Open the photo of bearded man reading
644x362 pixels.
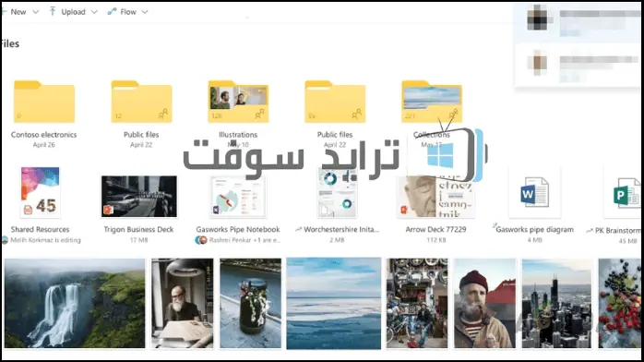pos(183,303)
